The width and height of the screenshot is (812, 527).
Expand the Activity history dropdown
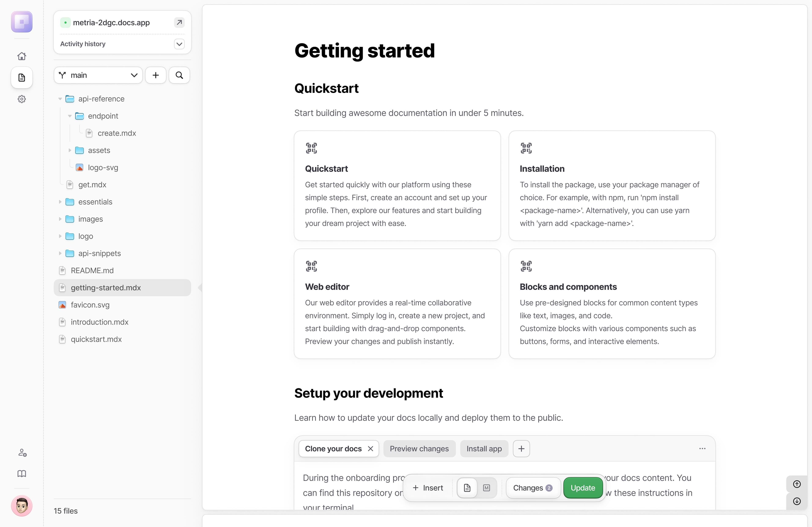tap(179, 44)
